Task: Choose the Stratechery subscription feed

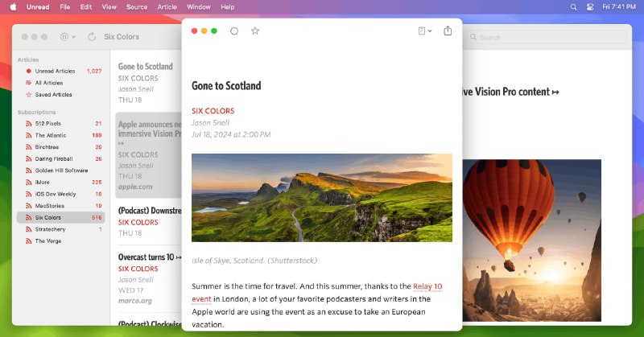Action: 51,229
